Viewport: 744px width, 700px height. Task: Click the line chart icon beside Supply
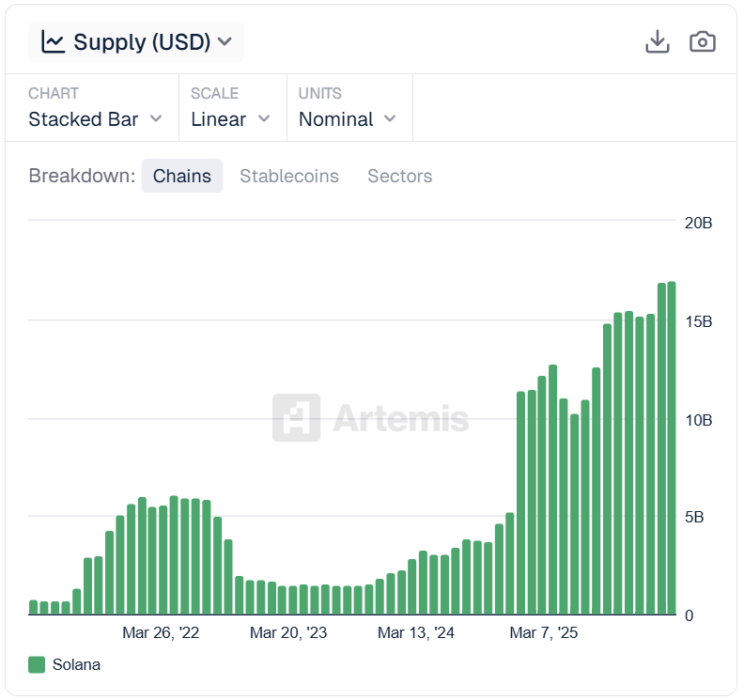(54, 42)
